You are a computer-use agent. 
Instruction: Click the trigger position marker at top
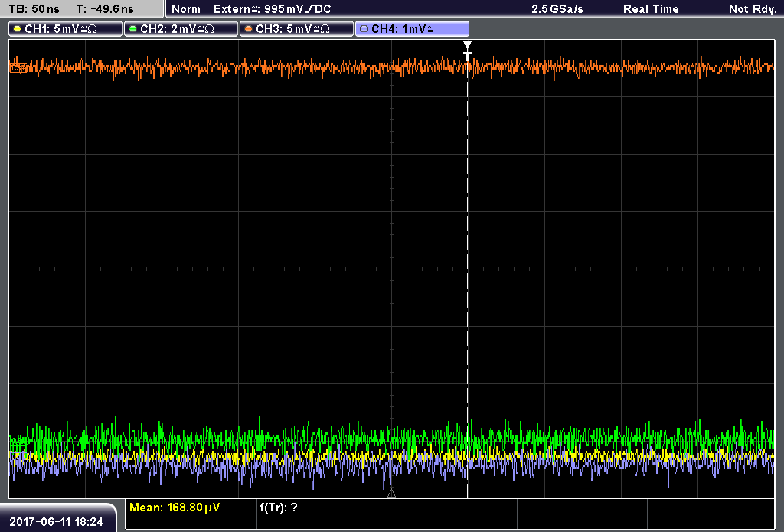[467, 51]
